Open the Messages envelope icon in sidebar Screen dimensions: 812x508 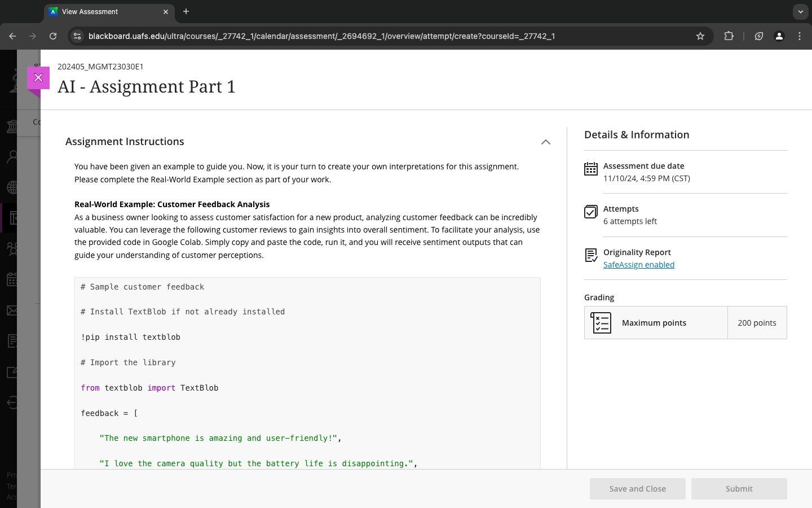(12, 310)
